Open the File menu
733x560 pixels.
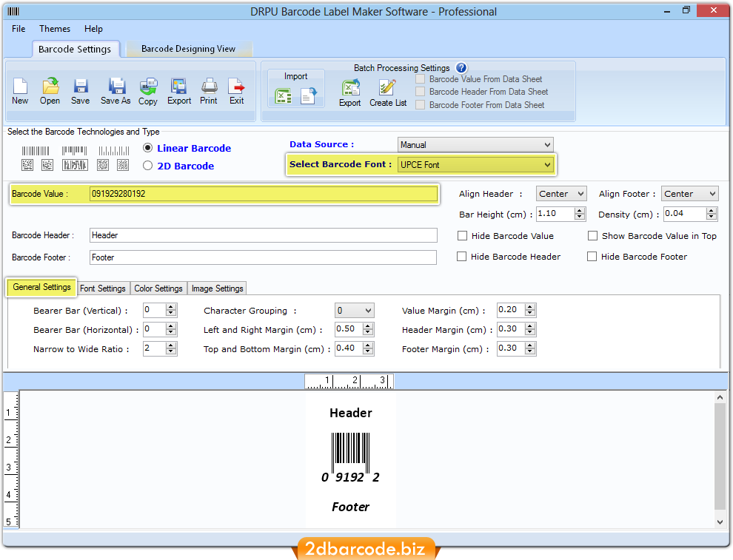(x=19, y=29)
